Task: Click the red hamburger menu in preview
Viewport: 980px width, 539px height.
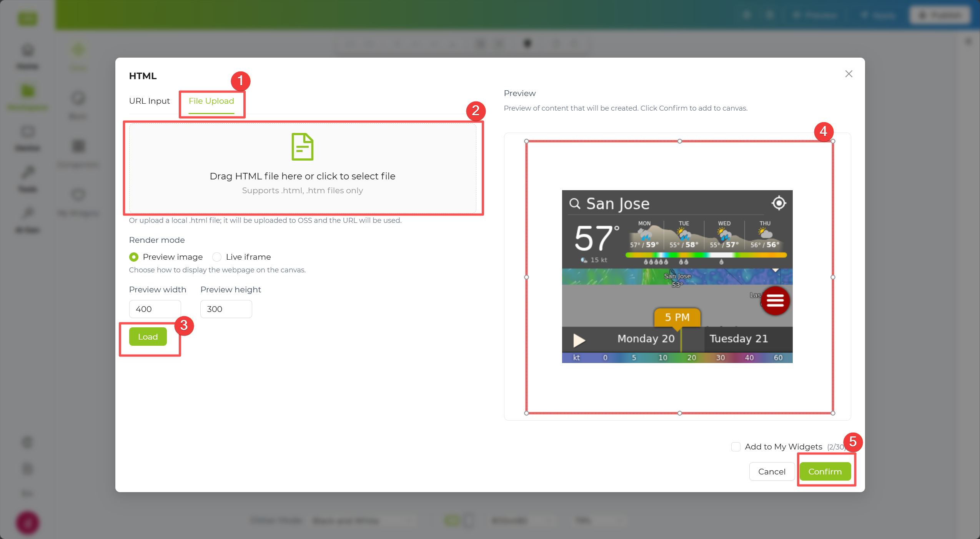Action: pyautogui.click(x=775, y=301)
